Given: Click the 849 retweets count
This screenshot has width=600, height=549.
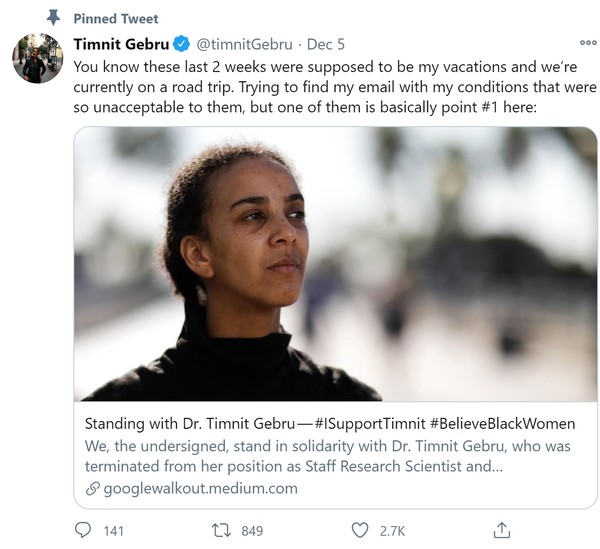Looking at the screenshot, I should (252, 531).
